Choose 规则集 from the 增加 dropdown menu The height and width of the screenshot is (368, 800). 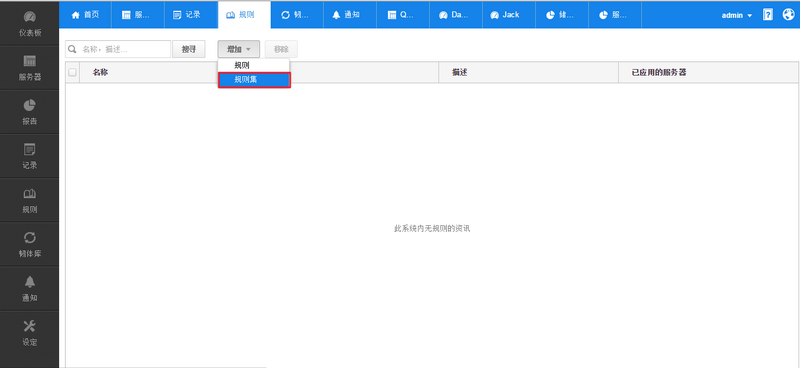click(254, 80)
